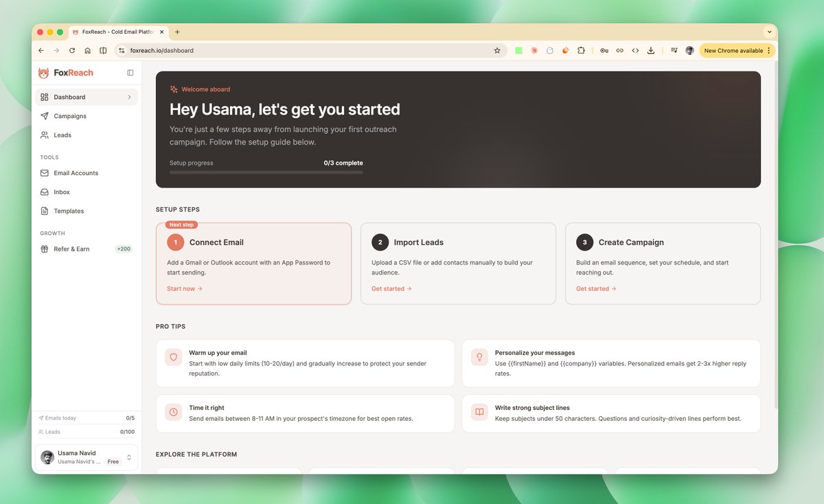Click the Emails today 0/5 counter
The height and width of the screenshot is (504, 824).
point(87,418)
